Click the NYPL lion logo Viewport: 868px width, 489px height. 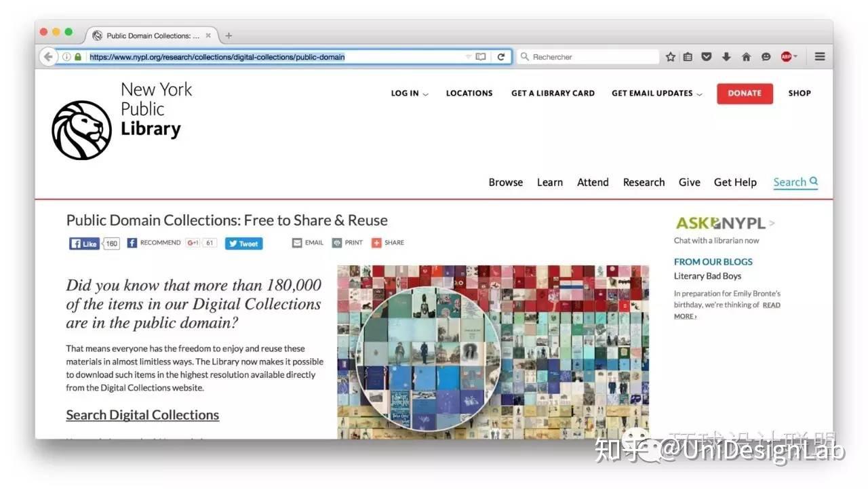tap(81, 130)
